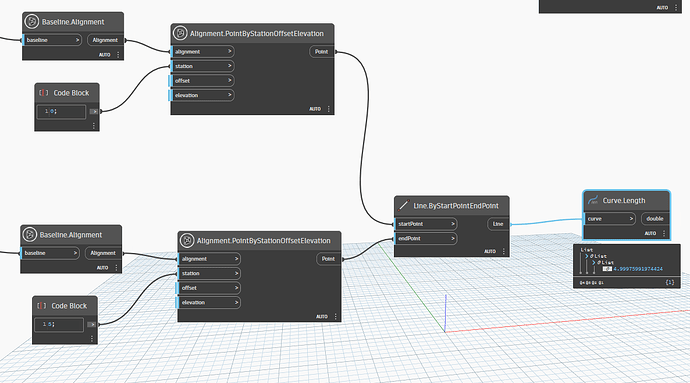Click the code field containing 0; in Code Block

61,112
